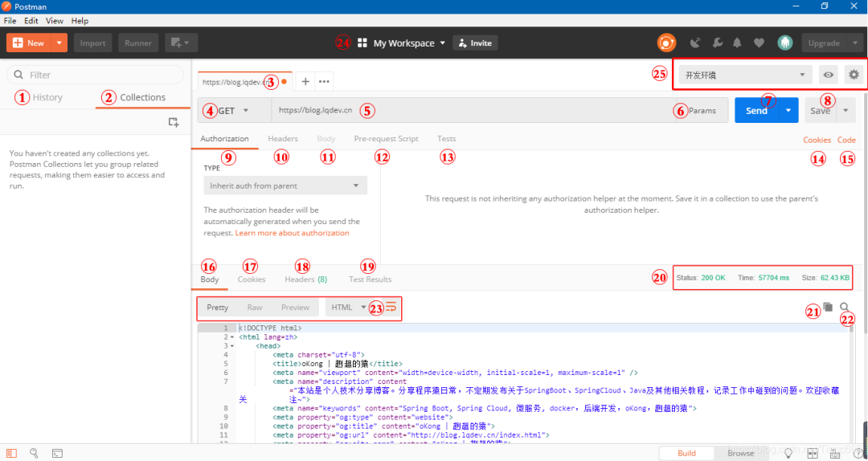The image size is (868, 461).
Task: Click the sync status icon in header
Action: coord(666,43)
